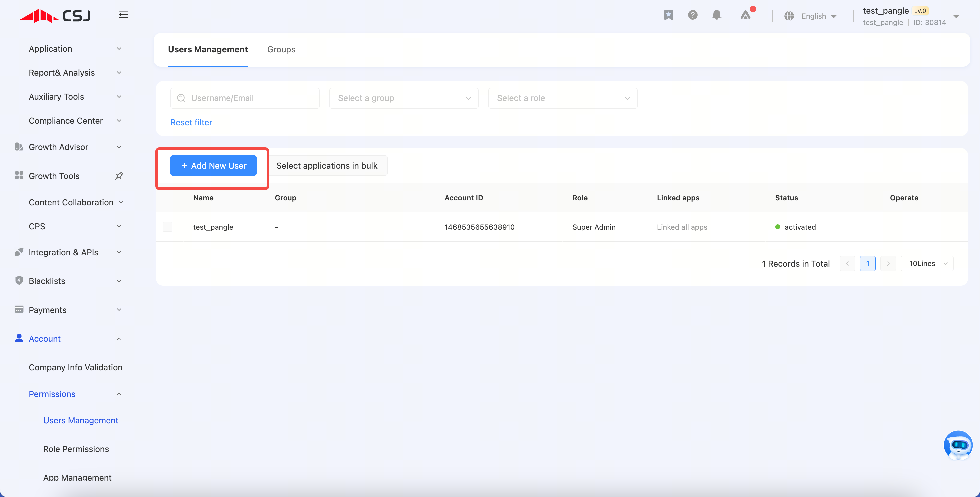Check the test_pangle row checkbox
The image size is (980, 497).
pyautogui.click(x=167, y=227)
